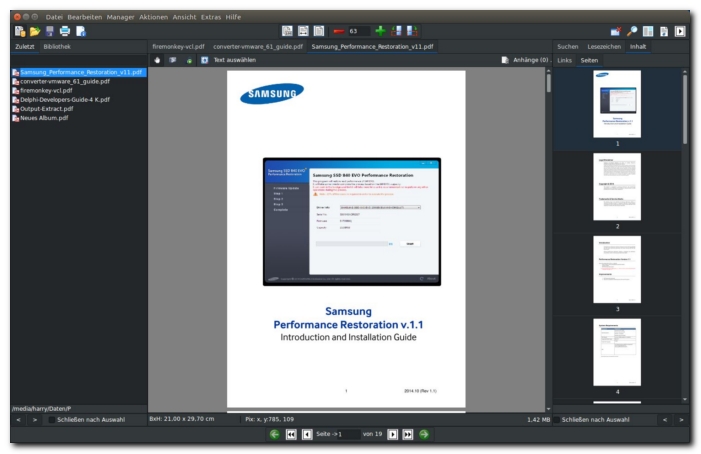This screenshot has width=701, height=454.
Task: Go to the next page button
Action: tap(392, 434)
